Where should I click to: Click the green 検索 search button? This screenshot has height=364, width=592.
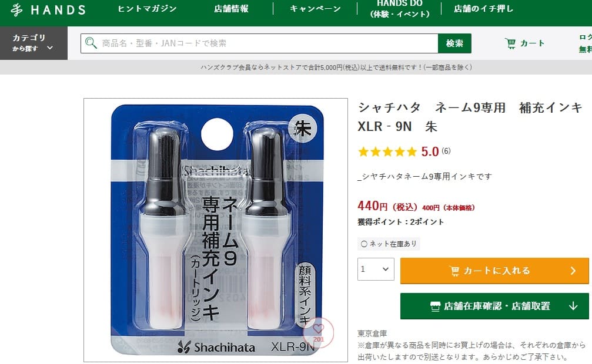point(454,43)
